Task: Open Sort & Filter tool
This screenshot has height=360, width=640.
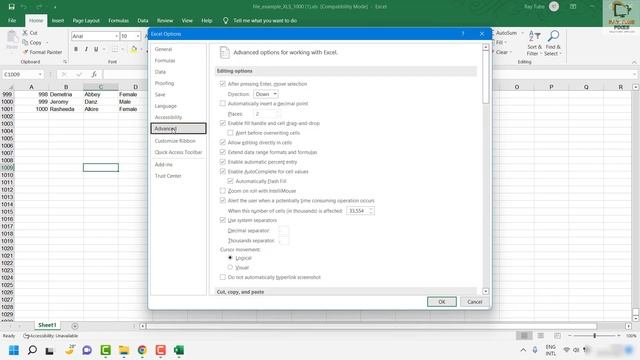Action: [534, 43]
